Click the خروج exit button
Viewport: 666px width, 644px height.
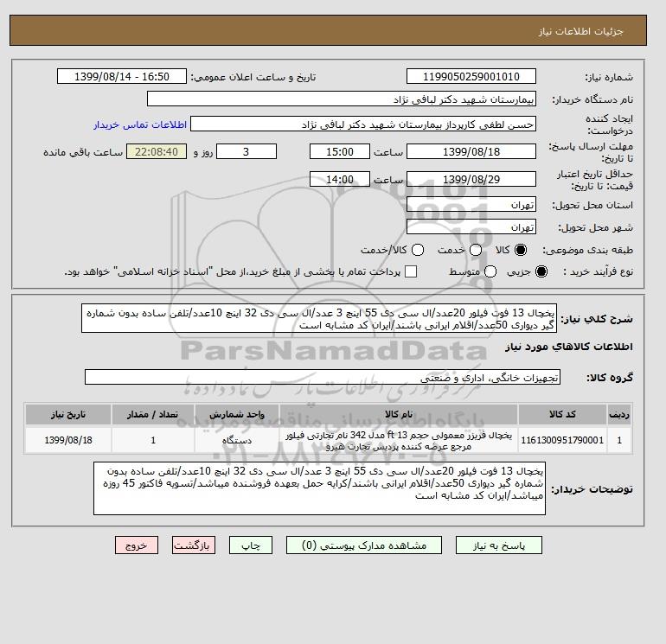tap(137, 545)
